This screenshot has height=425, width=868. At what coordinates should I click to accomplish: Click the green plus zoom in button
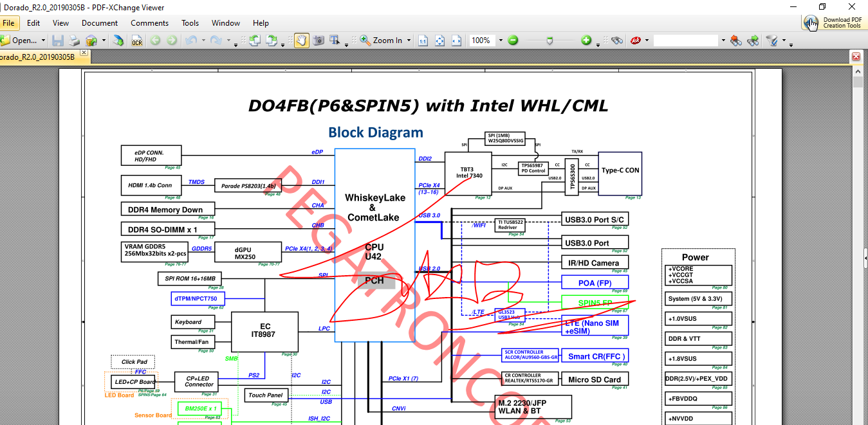coord(586,40)
